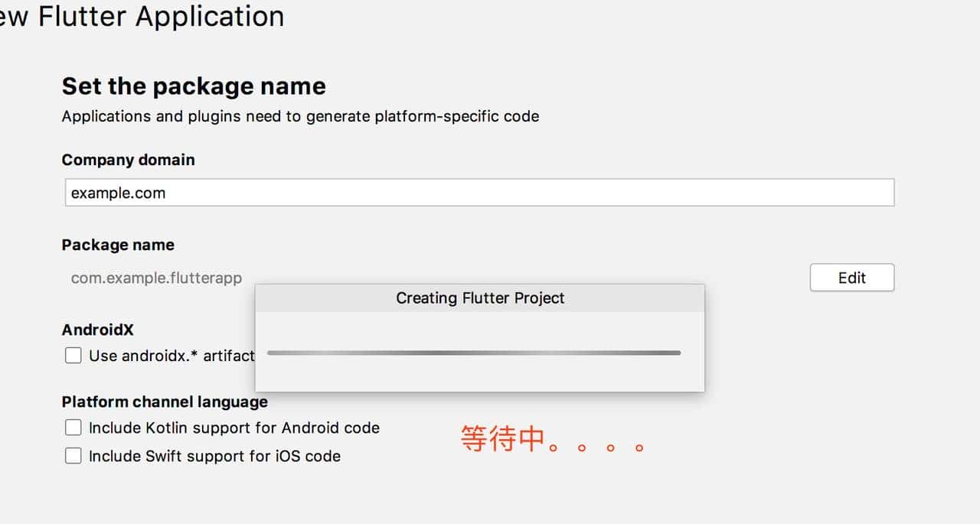Click the Edit button for package name

(x=851, y=277)
